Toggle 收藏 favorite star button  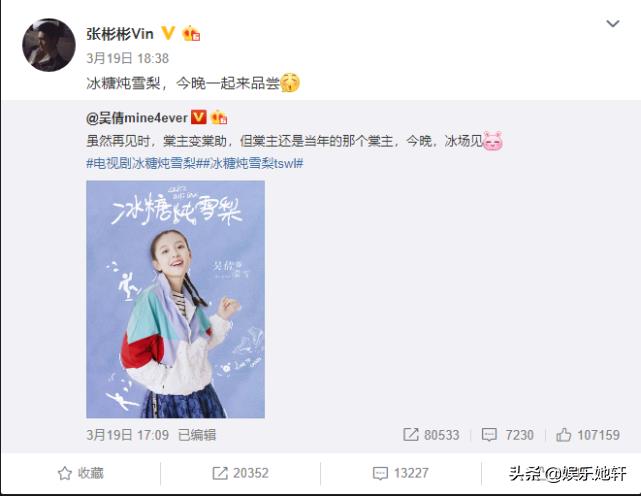81,474
